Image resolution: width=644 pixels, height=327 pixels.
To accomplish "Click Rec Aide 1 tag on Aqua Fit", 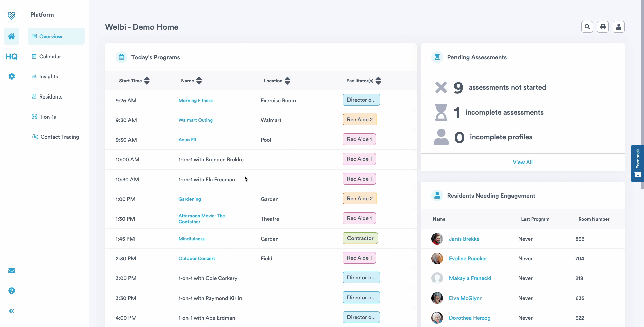I will (359, 139).
